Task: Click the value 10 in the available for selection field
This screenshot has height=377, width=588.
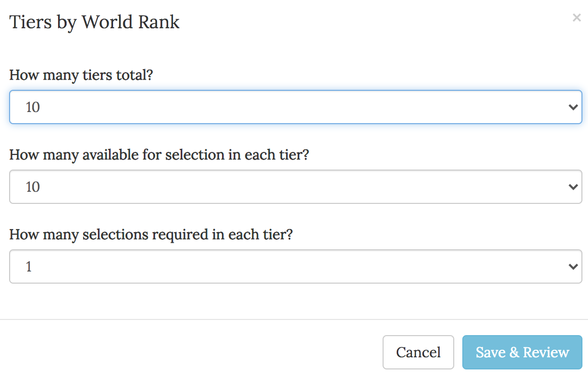Action: [x=33, y=187]
